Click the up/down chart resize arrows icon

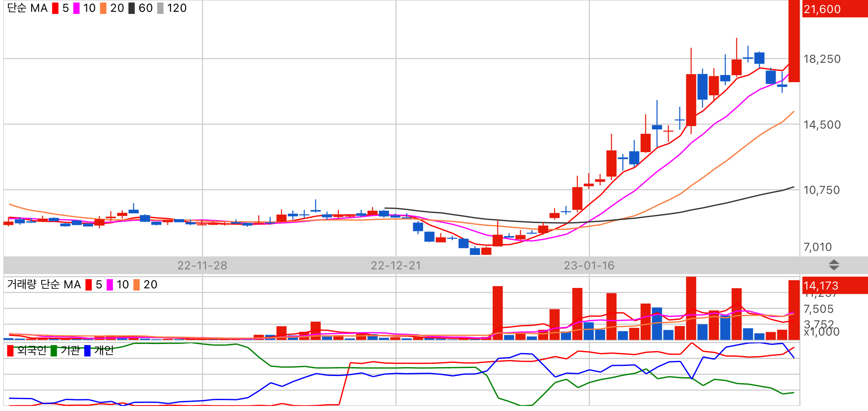(x=833, y=265)
